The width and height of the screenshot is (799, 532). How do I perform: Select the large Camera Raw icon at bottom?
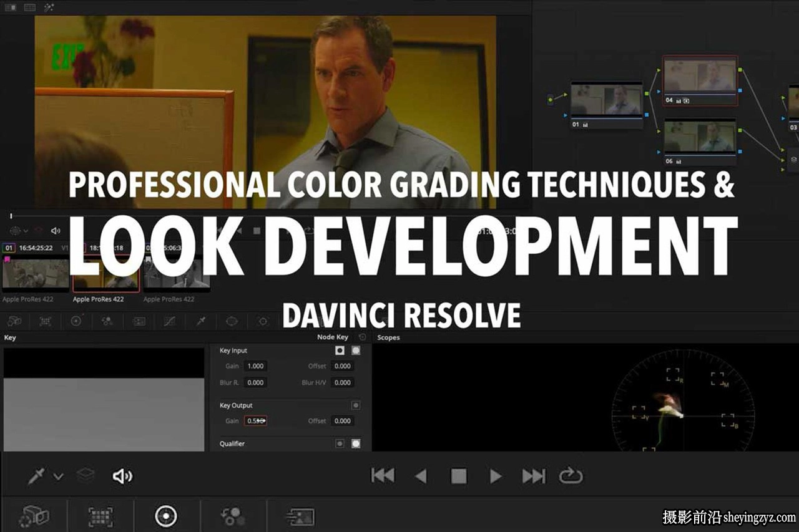pyautogui.click(x=34, y=516)
